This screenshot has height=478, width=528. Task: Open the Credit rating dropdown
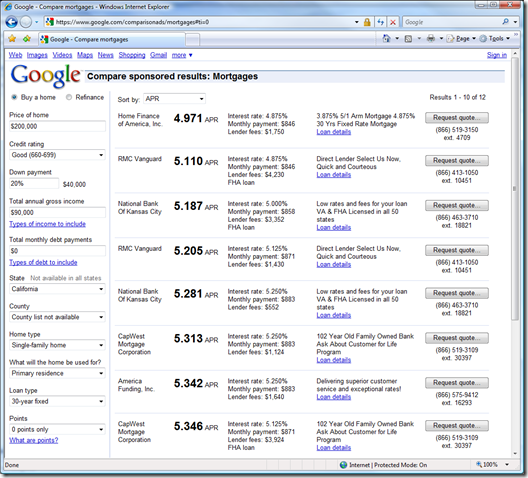point(57,155)
